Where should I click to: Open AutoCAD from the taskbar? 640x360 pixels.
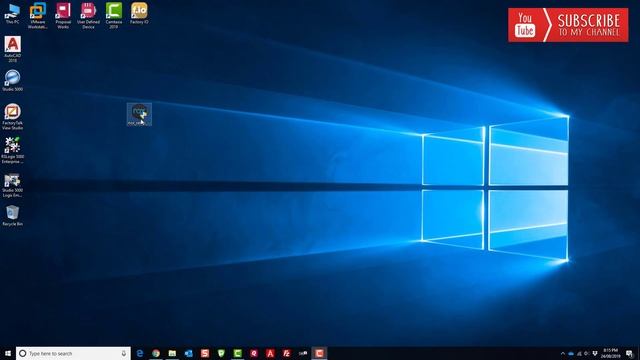coord(270,353)
